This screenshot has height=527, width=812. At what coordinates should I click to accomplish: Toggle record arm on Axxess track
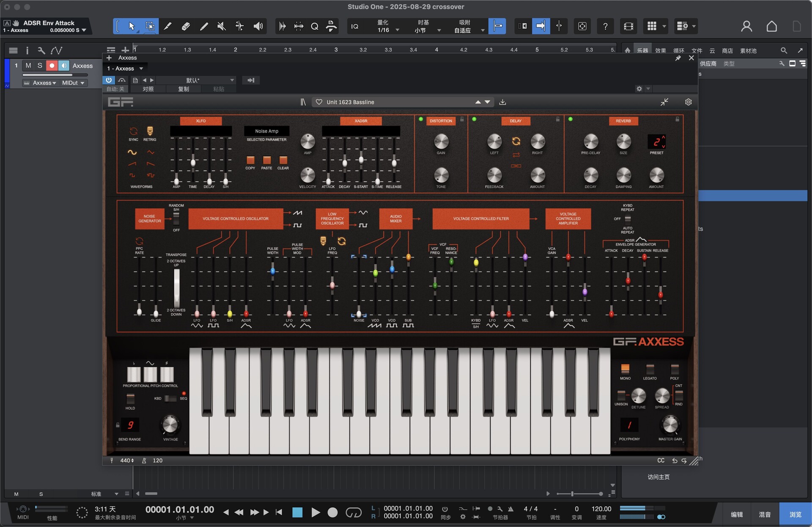52,66
